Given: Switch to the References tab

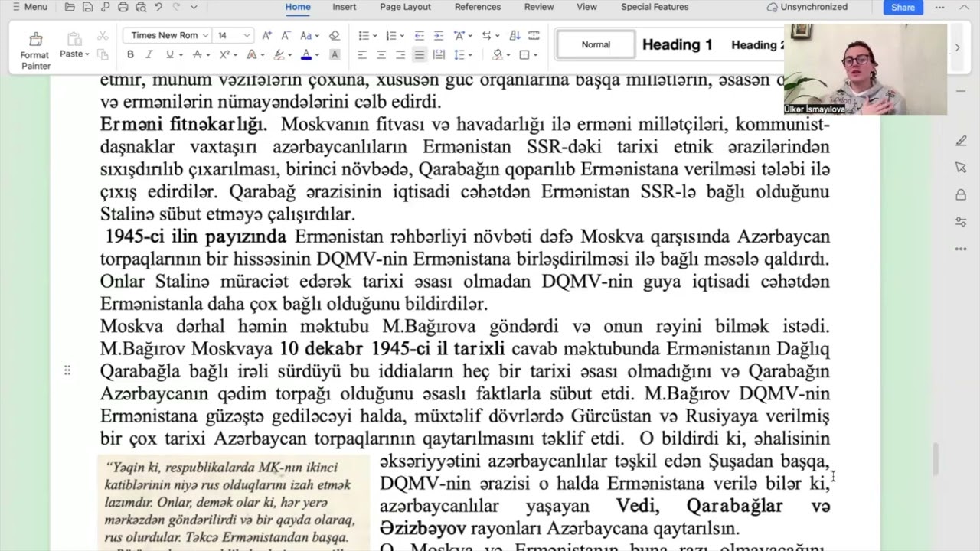Looking at the screenshot, I should pos(479,7).
